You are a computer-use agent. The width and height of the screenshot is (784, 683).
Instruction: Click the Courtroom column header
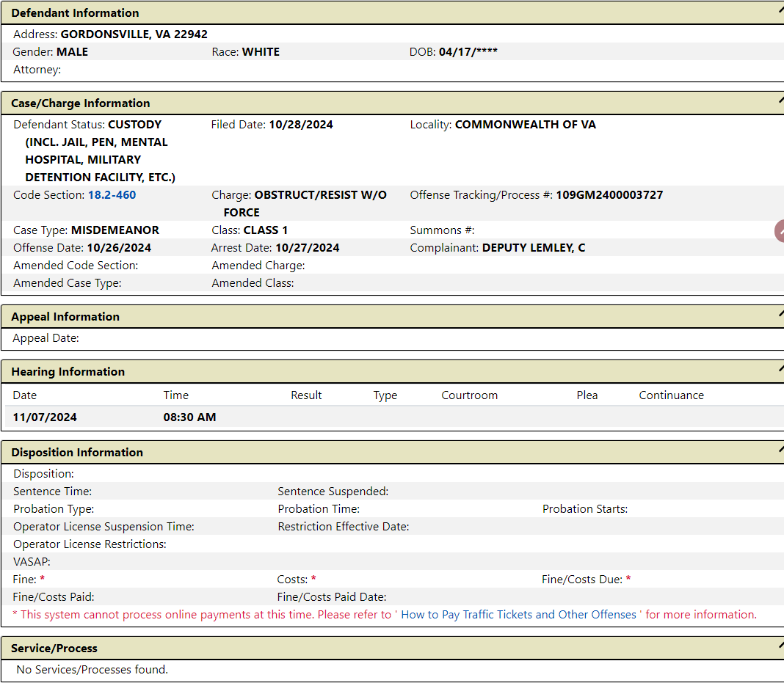point(470,395)
